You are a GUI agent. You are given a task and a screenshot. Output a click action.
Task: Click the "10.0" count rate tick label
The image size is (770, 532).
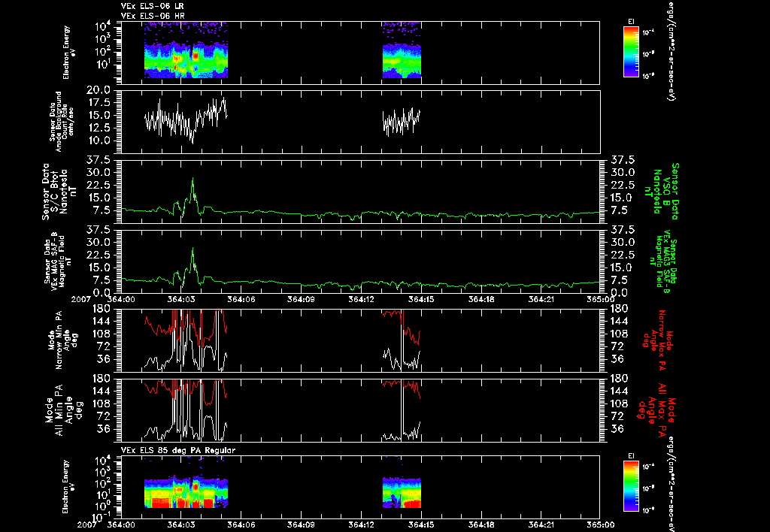click(99, 141)
